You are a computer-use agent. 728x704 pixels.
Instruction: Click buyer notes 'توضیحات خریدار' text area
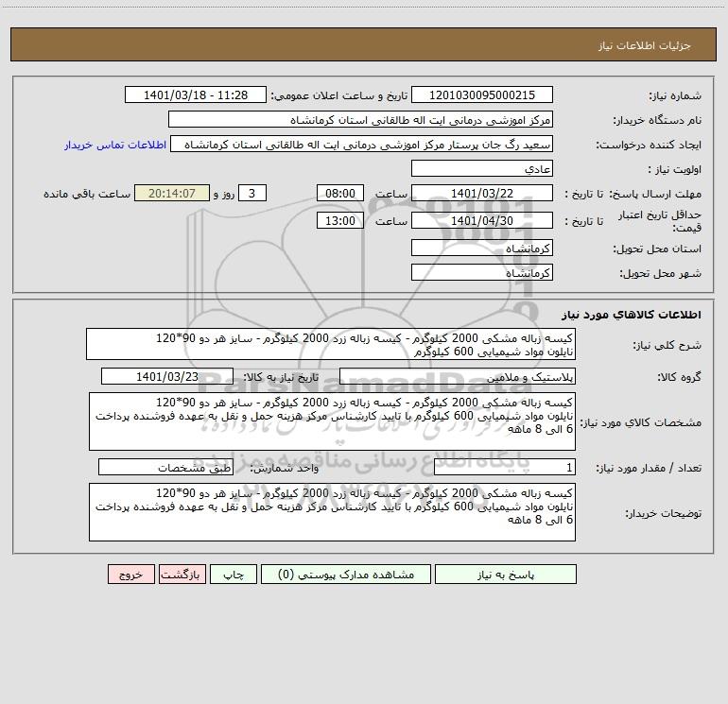click(x=332, y=512)
